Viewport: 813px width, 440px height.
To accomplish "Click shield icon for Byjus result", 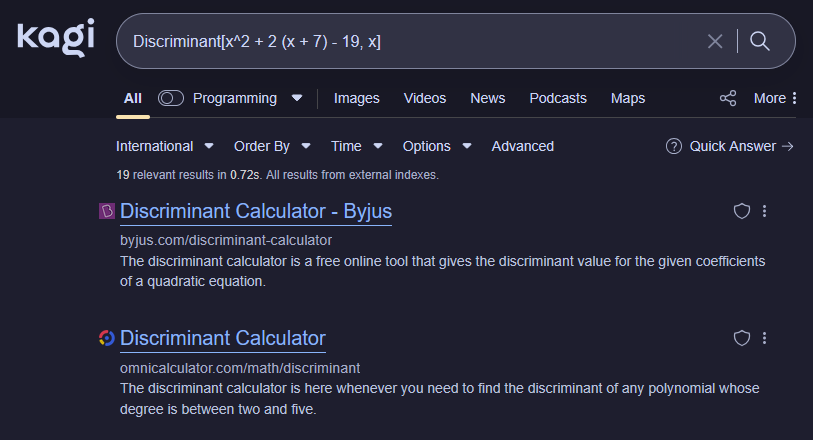I will 741,211.
